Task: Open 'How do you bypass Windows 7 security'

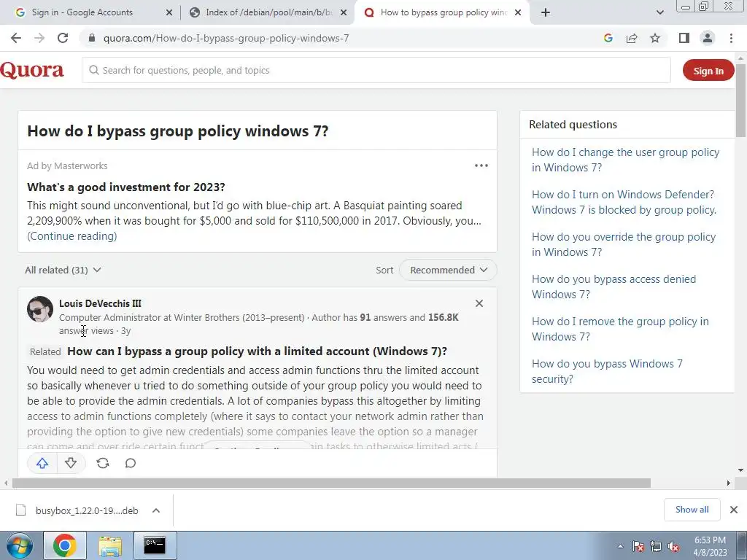Action: pos(607,371)
